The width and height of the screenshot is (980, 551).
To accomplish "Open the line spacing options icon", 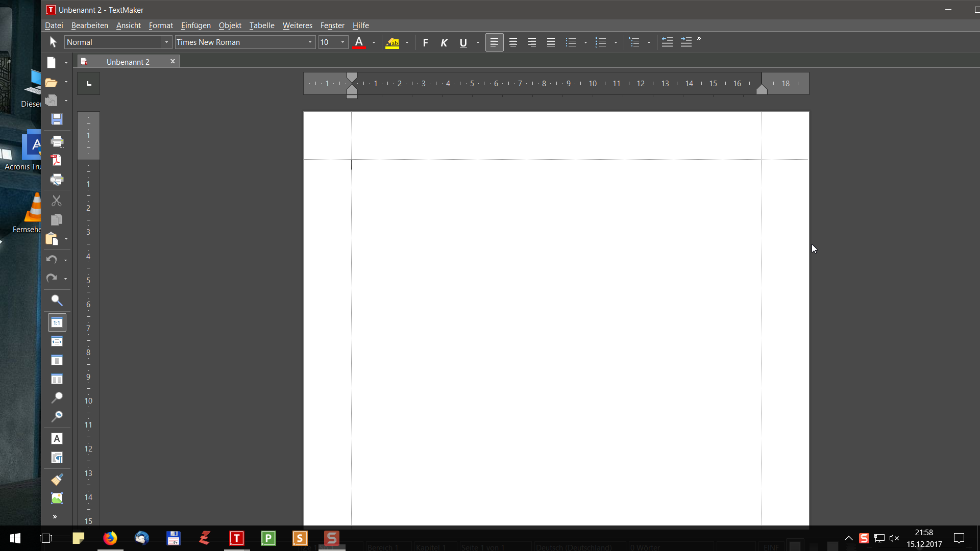I will (634, 43).
